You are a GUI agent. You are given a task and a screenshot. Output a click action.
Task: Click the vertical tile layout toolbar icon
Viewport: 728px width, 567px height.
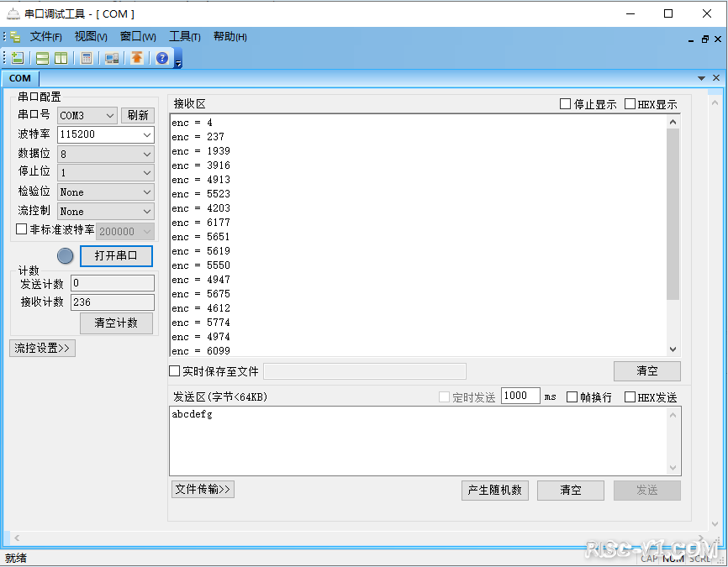[x=61, y=58]
